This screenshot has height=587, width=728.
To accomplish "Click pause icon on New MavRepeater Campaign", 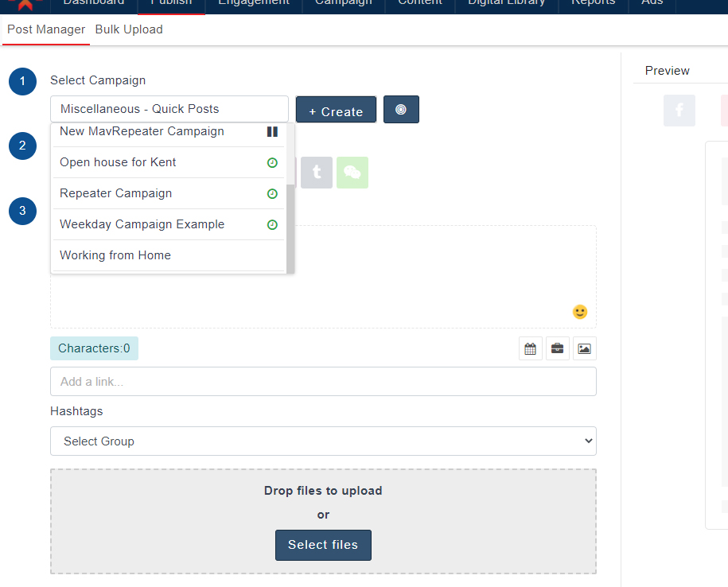I will (272, 132).
